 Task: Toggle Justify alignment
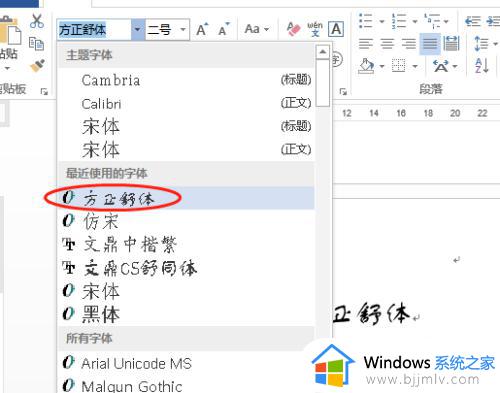tap(430, 44)
